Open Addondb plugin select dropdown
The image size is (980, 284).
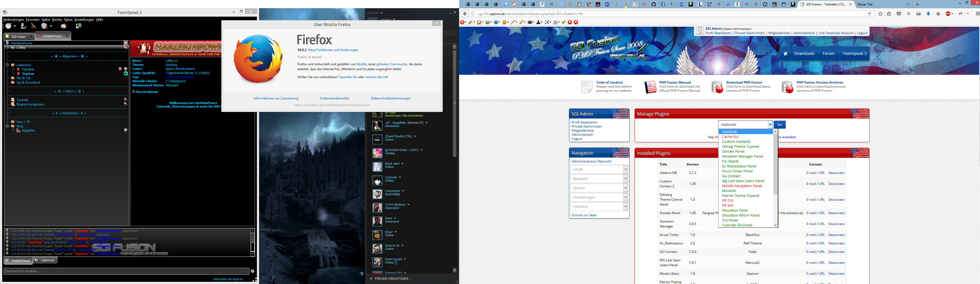[x=745, y=124]
